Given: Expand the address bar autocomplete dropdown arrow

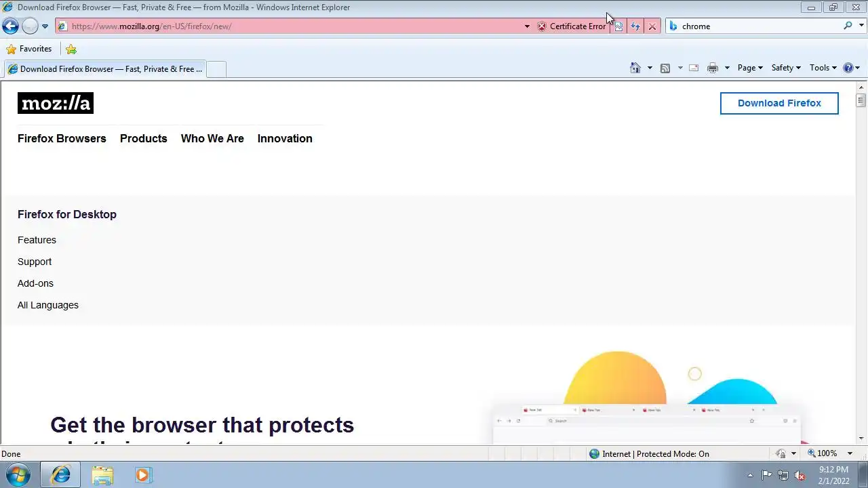Looking at the screenshot, I should 527,26.
